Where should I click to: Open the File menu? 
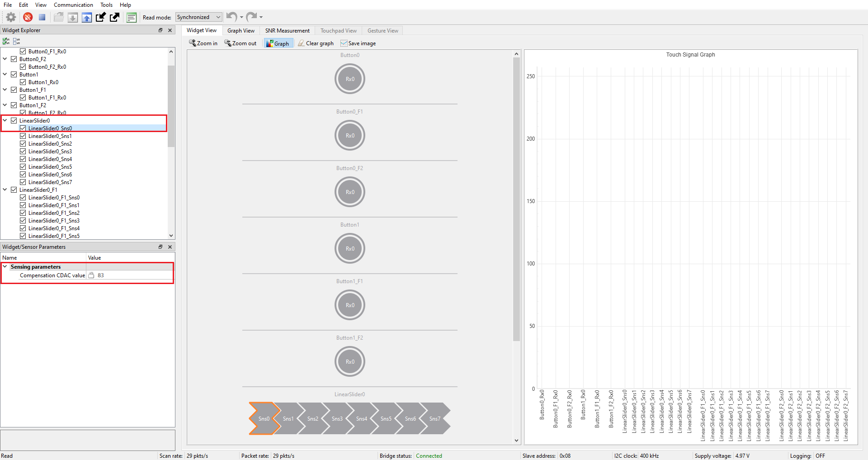(8, 5)
